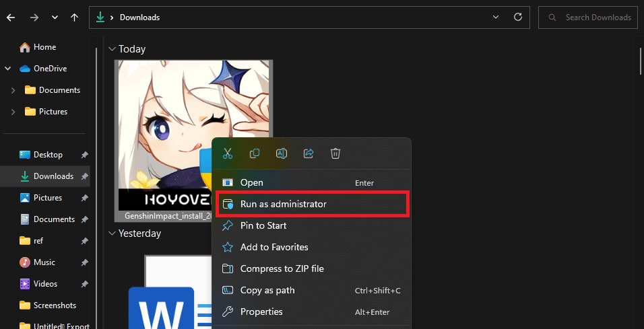This screenshot has height=329, width=644.
Task: Collapse the Yesterday group
Action: pyautogui.click(x=112, y=233)
